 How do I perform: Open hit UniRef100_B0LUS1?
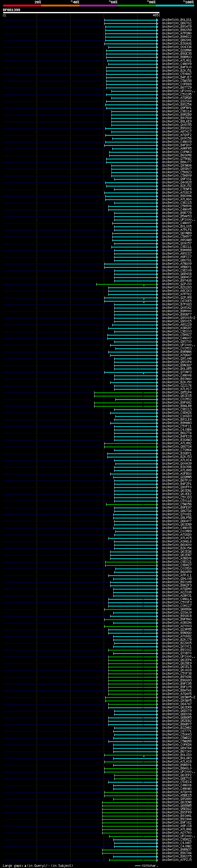tap(176, 20)
